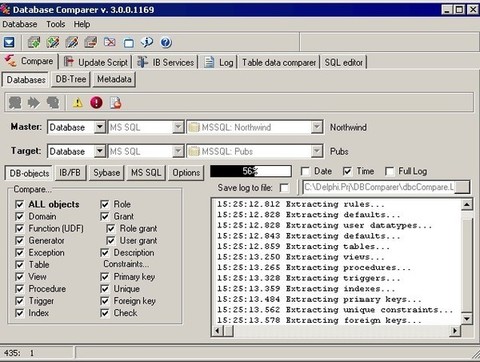Select the DB-Tree tab button
This screenshot has width=480, height=362.
[71, 79]
